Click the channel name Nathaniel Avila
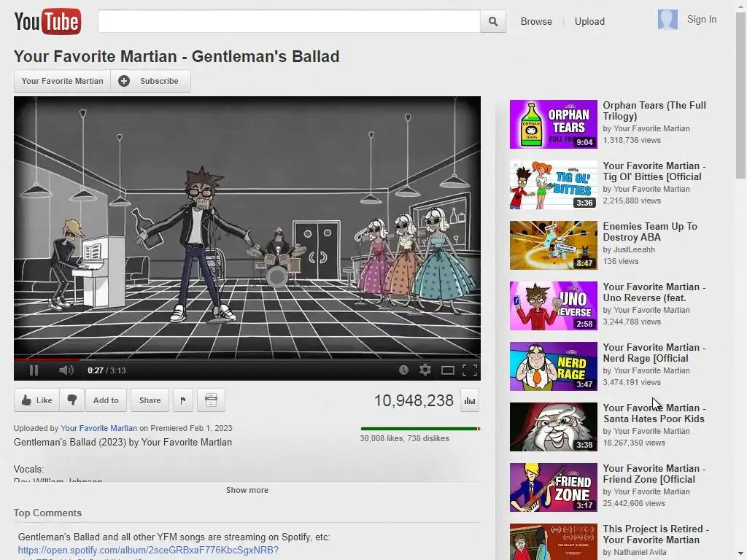 click(x=640, y=553)
